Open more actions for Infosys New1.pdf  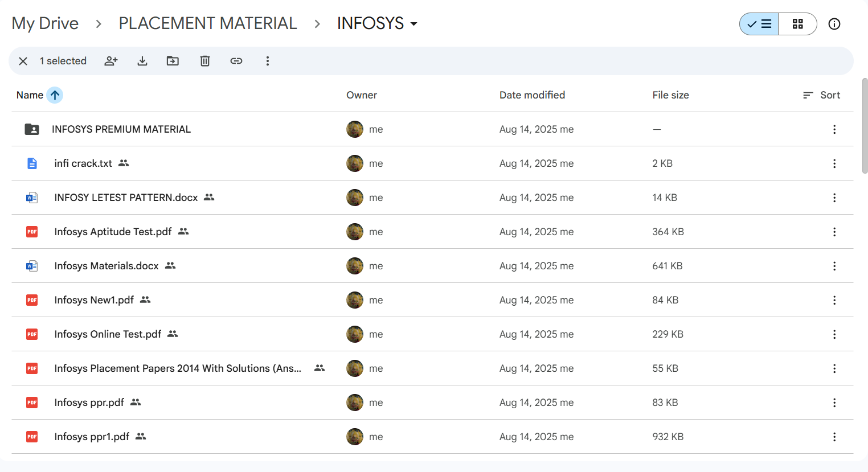(x=834, y=300)
